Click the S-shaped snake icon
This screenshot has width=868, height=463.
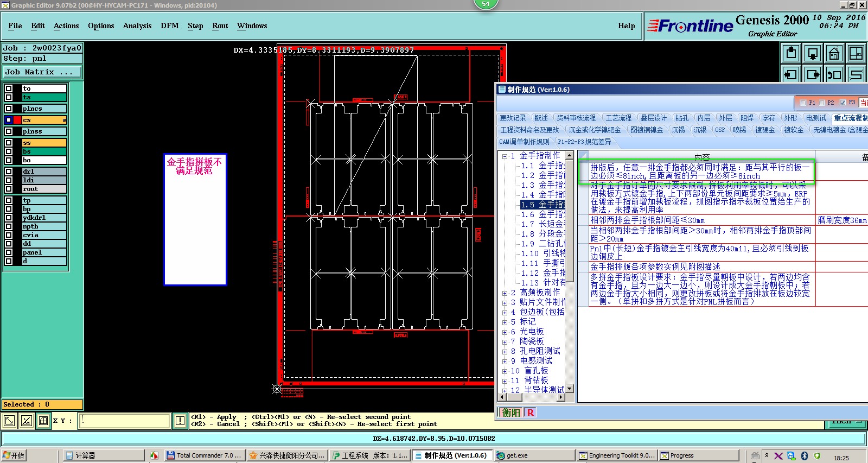click(856, 74)
